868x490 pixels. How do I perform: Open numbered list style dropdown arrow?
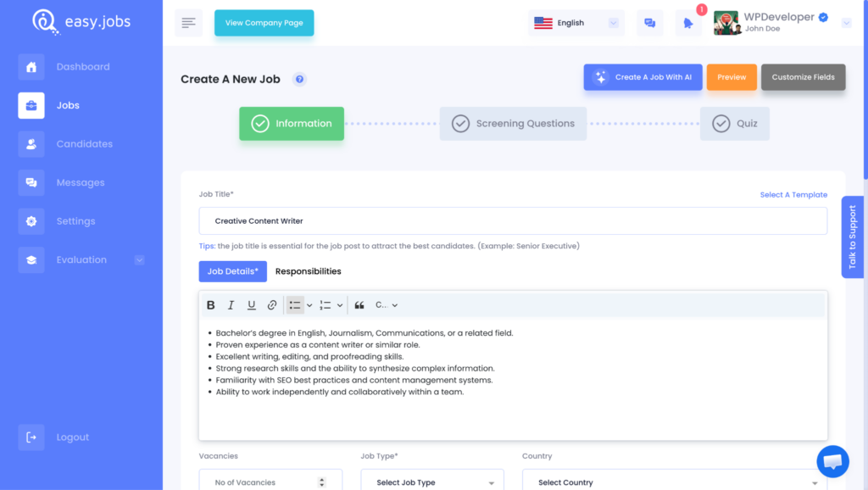tap(340, 305)
